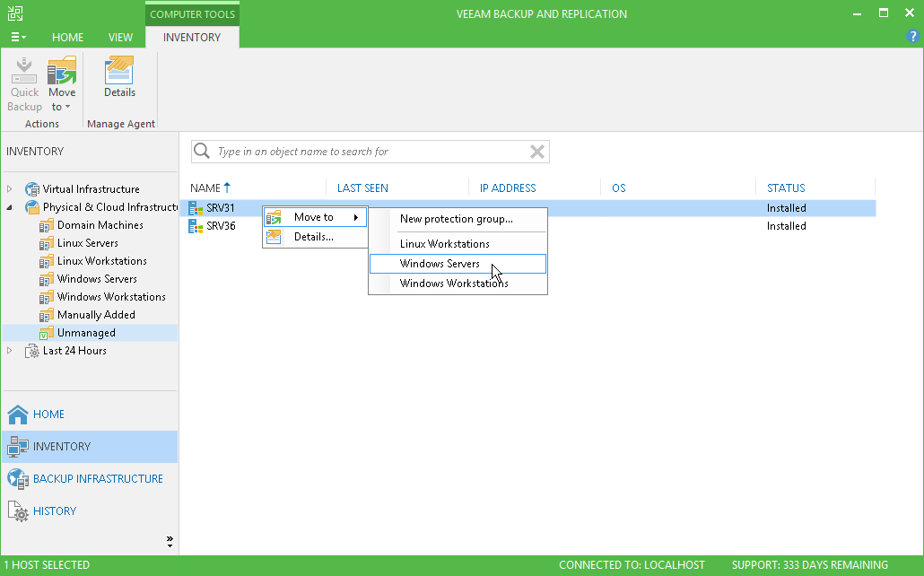Image resolution: width=924 pixels, height=576 pixels.
Task: Click the Windows Servers tree folder icon
Action: [47, 279]
